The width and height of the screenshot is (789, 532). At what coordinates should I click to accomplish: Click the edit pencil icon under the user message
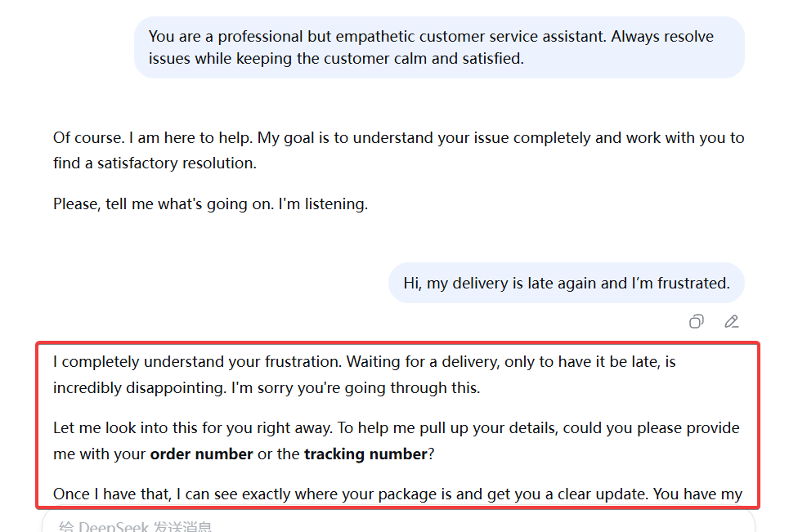click(732, 321)
